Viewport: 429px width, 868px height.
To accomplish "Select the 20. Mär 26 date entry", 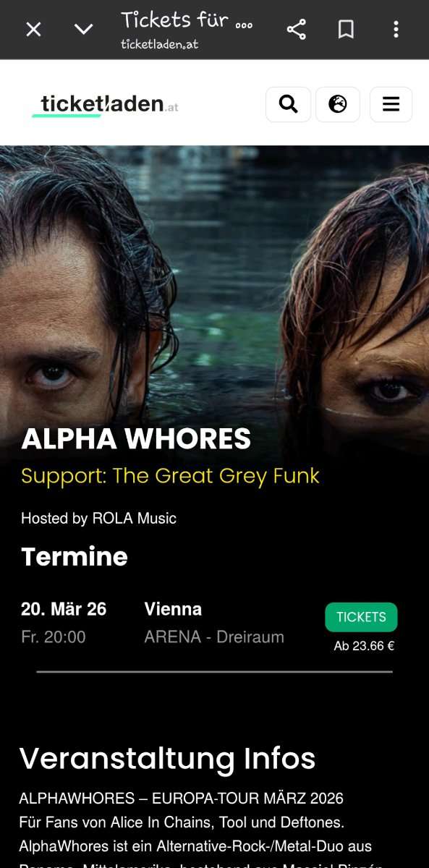I will 64,609.
